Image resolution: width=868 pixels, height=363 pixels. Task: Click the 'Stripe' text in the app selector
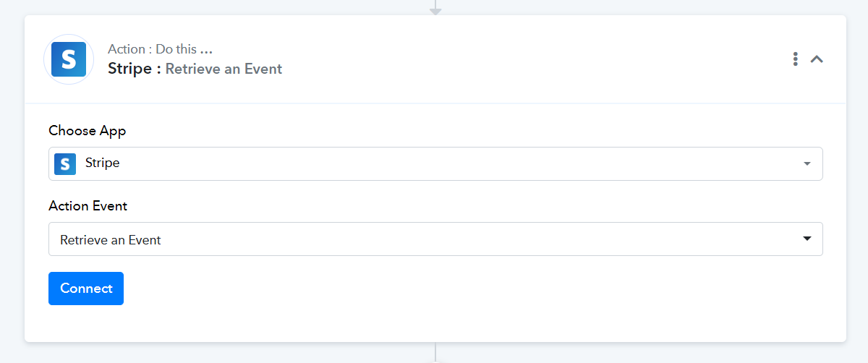pyautogui.click(x=103, y=163)
